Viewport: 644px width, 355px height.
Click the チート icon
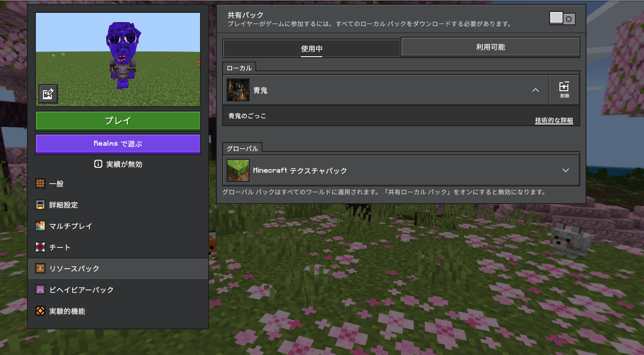tap(40, 247)
